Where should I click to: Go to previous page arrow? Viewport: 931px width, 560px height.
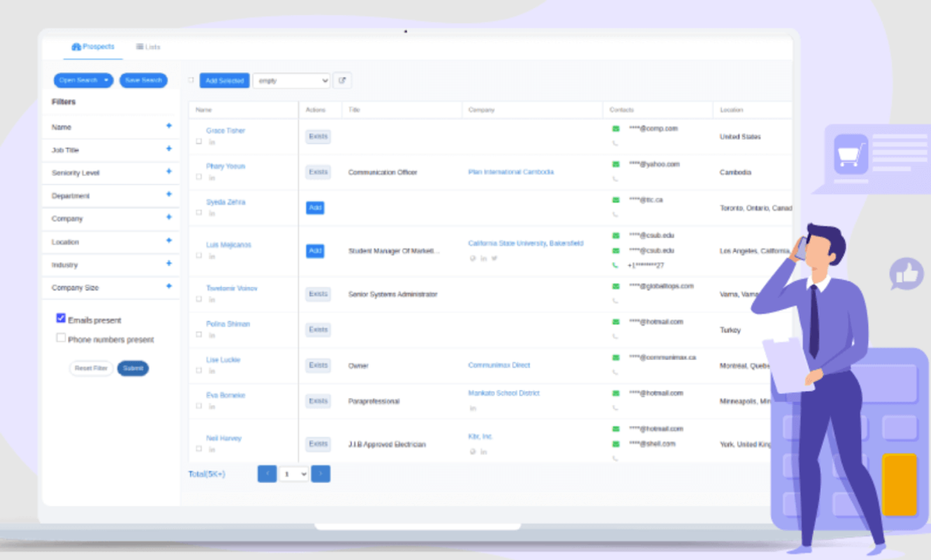tap(267, 474)
